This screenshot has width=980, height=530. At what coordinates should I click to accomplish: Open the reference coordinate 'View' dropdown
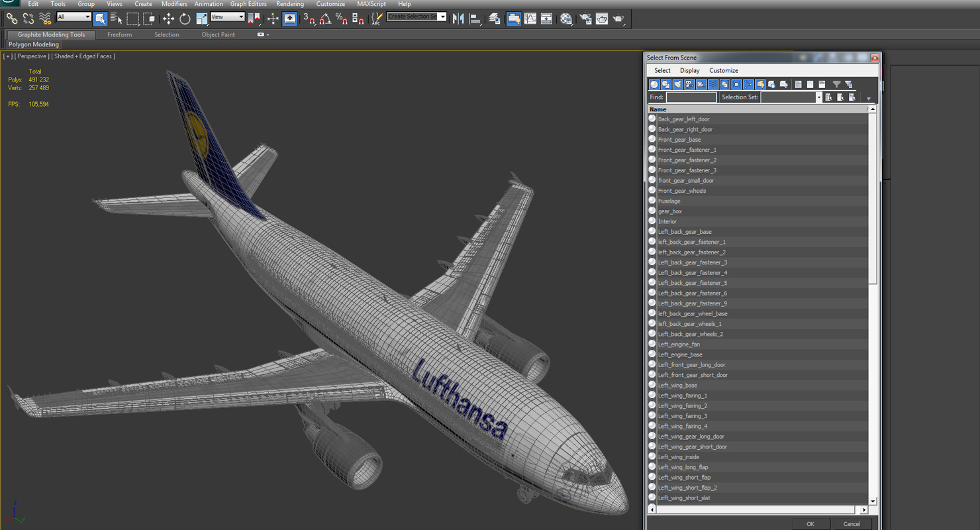(228, 17)
